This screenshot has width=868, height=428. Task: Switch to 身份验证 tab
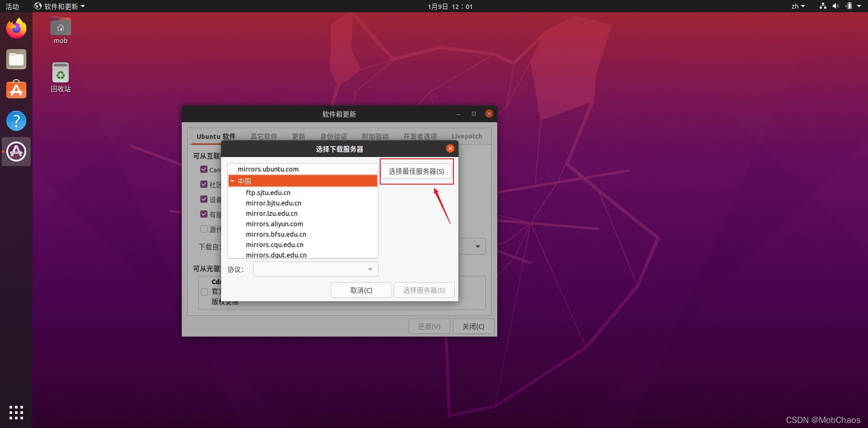(333, 136)
